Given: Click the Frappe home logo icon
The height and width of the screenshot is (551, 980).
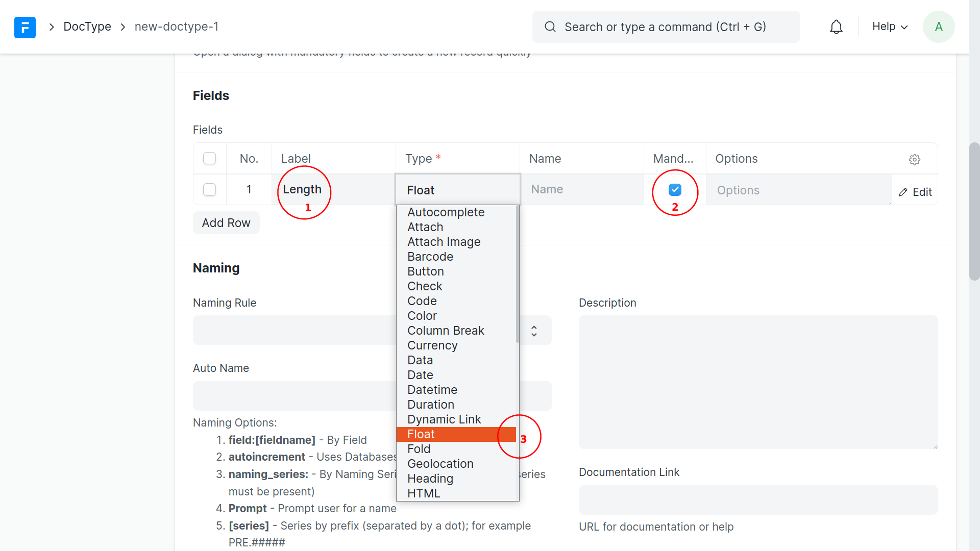Looking at the screenshot, I should 24,27.
